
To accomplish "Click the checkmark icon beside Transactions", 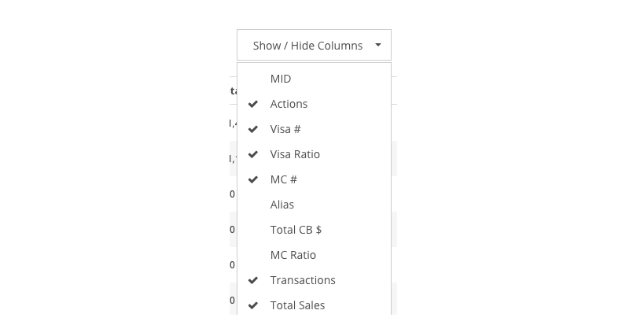I will [x=253, y=280].
